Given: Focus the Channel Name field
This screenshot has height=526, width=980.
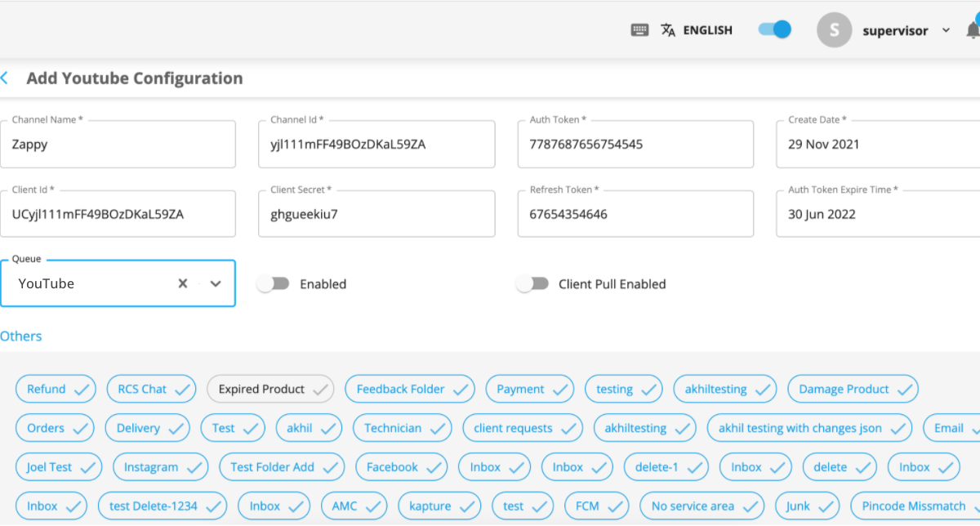Looking at the screenshot, I should click(118, 145).
